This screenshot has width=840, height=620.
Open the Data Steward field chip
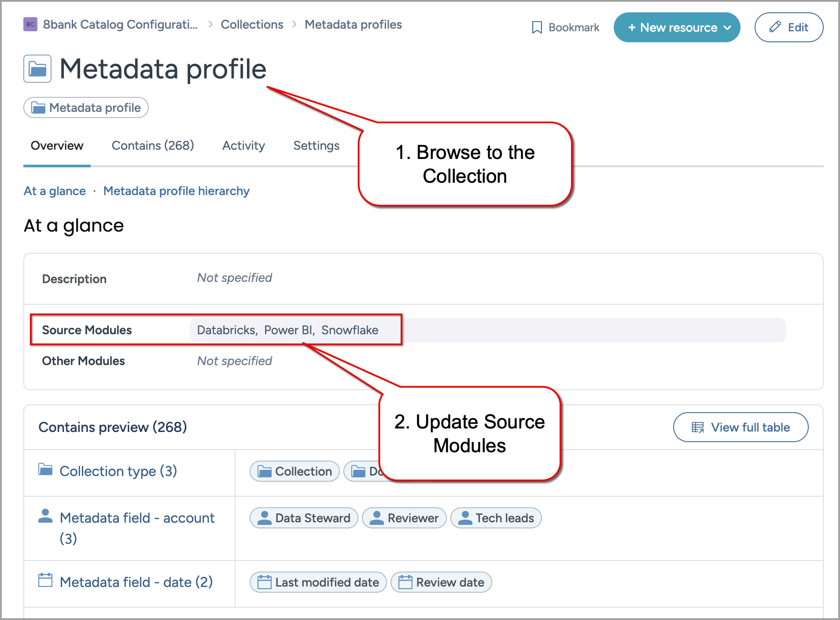point(304,518)
